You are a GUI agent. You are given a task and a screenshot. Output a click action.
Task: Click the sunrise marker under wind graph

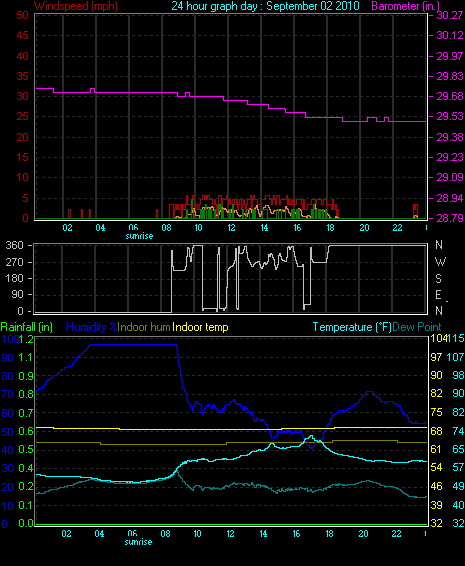tap(139, 236)
